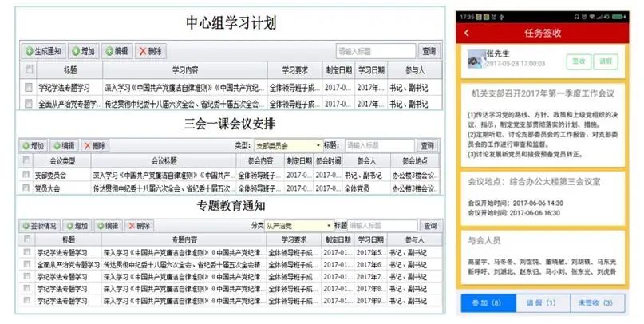Click 生成通知 in 中心组学习计划 toolbar
644x324 pixels.
point(43,51)
